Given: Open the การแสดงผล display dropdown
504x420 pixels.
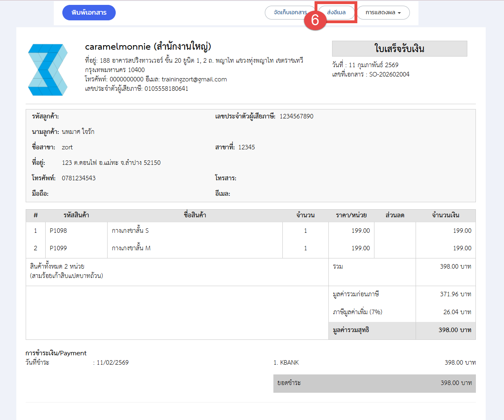Looking at the screenshot, I should (383, 13).
